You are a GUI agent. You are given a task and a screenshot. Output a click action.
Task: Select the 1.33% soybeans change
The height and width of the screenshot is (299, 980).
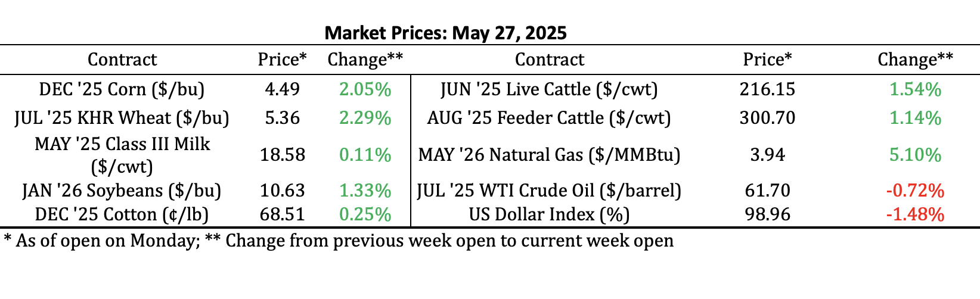tap(365, 191)
